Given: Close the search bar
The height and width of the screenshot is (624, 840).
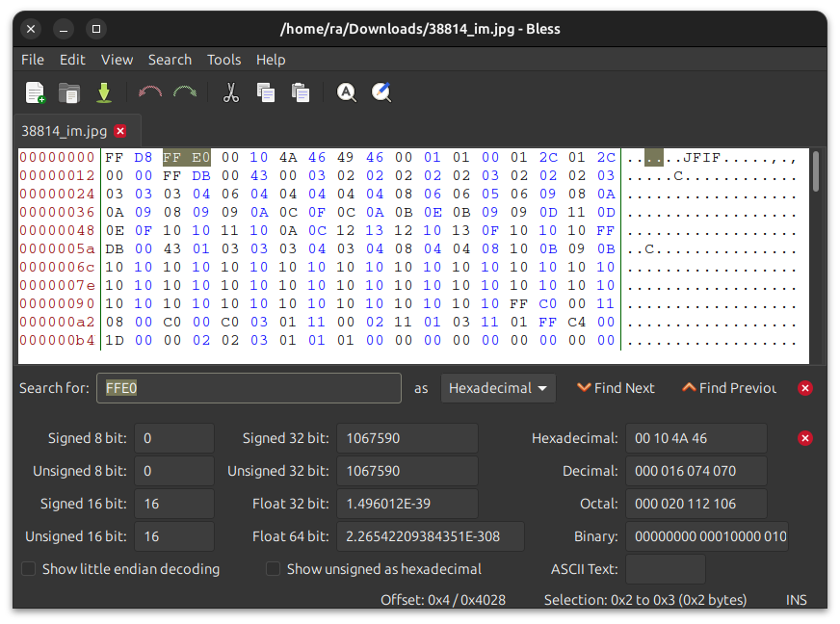Looking at the screenshot, I should click(x=805, y=388).
